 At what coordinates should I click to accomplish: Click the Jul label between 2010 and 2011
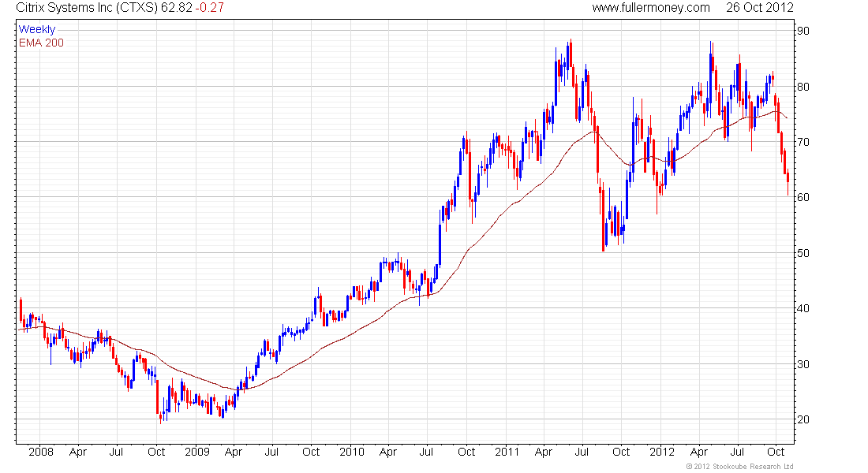(426, 452)
